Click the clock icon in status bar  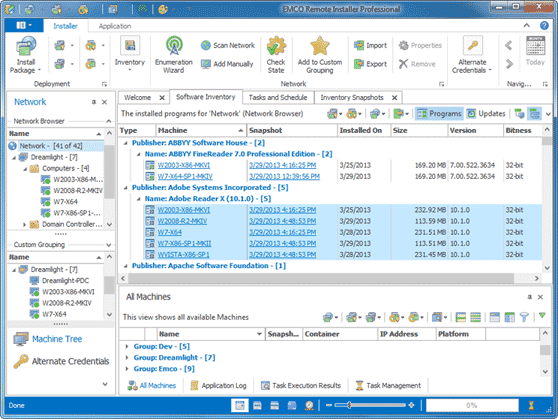[x=309, y=405]
